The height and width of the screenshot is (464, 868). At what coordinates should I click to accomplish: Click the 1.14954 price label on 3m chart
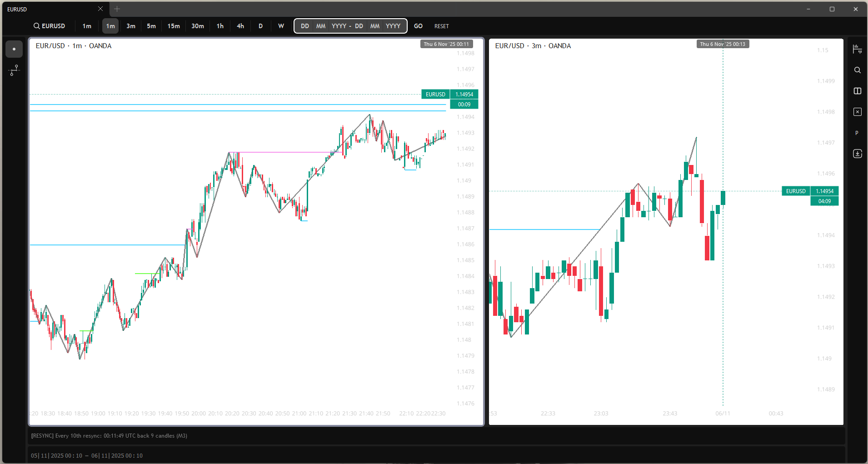click(x=824, y=191)
